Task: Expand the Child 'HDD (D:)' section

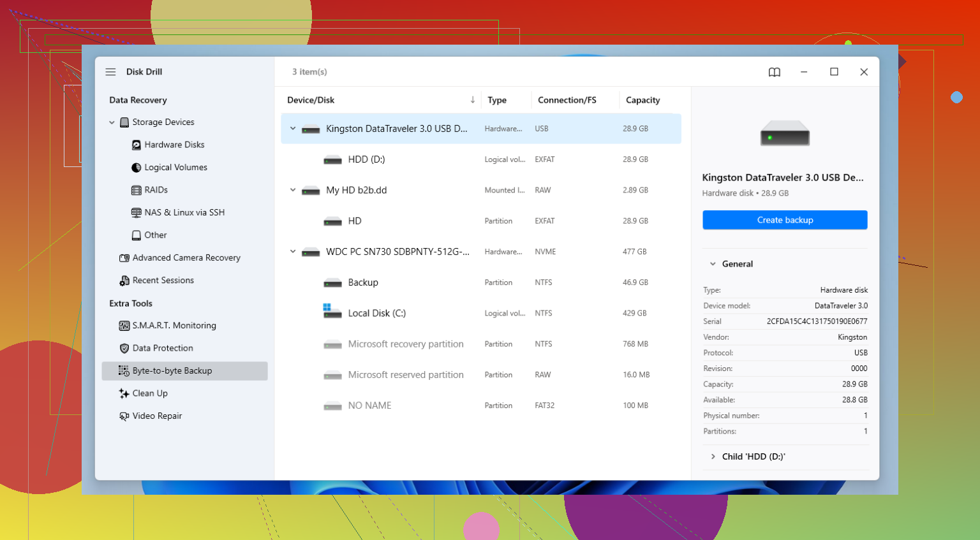Action: [x=713, y=456]
